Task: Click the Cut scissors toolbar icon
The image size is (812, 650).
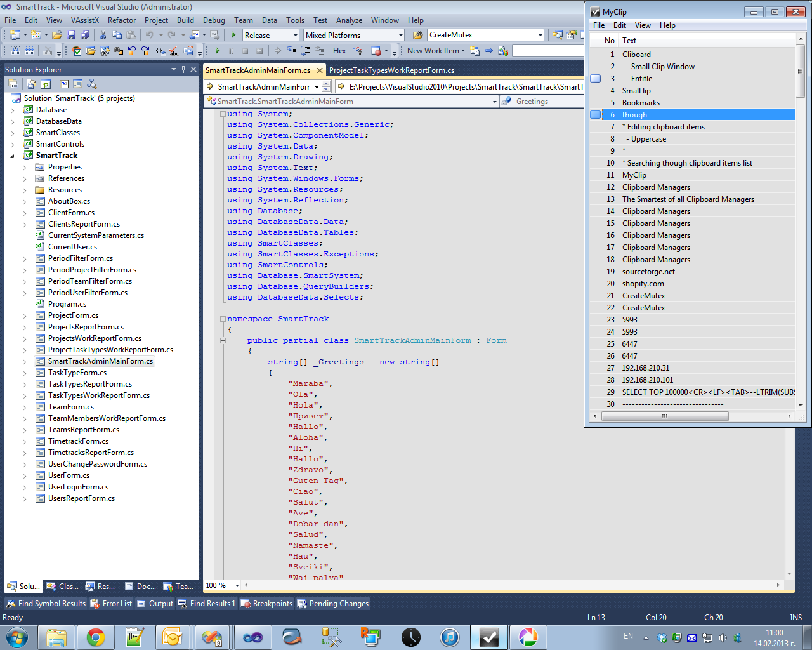Action: click(x=103, y=35)
